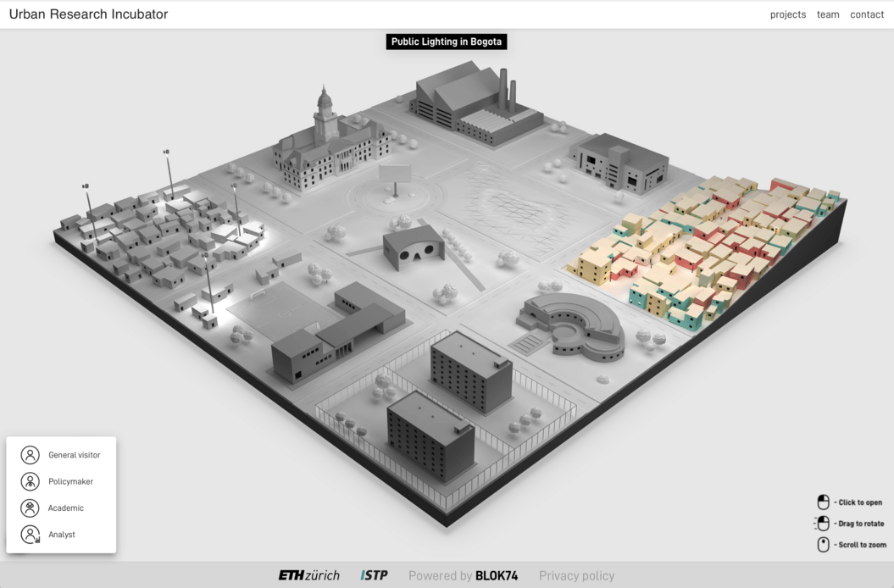Click the BLOK74 link in footer
Screen dimensions: 894x588
(x=496, y=575)
